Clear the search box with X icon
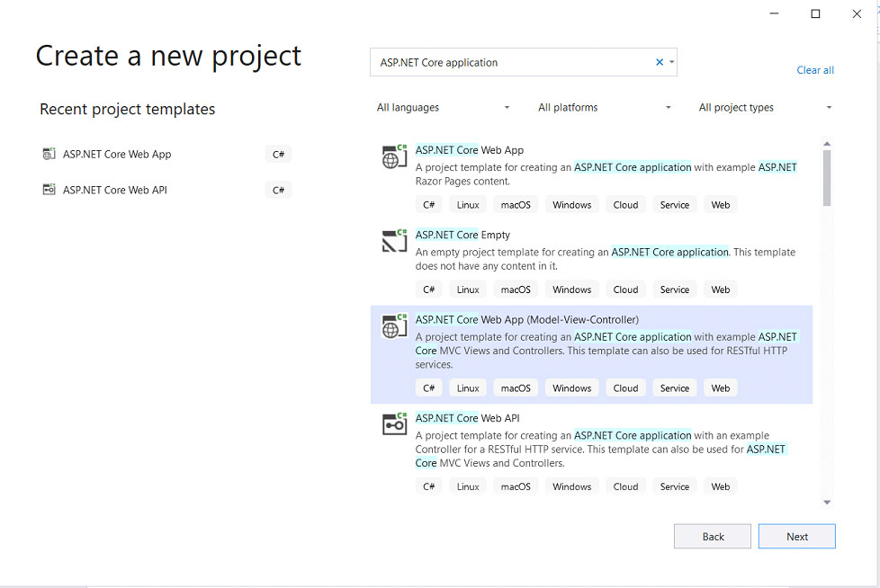 point(660,62)
